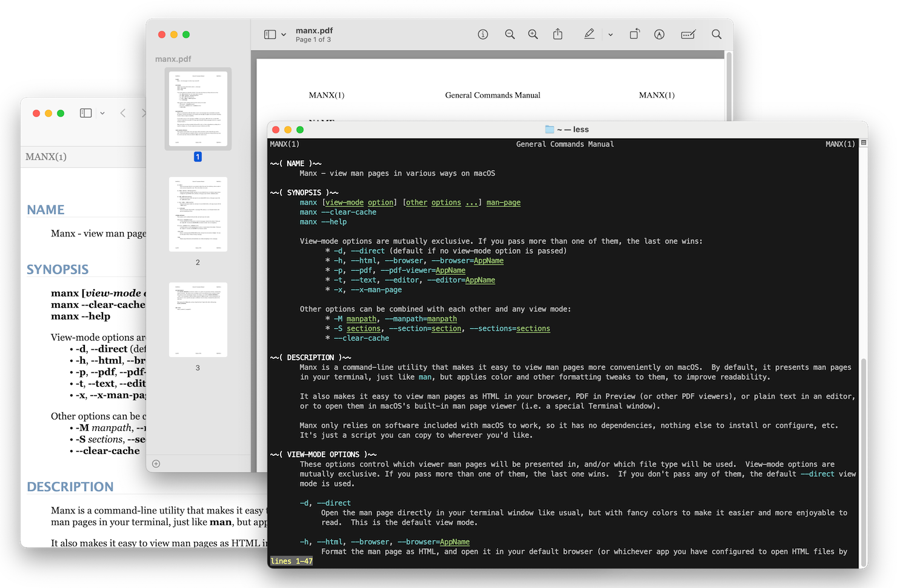Click 'view-mode option' underlined text in Terminal
The height and width of the screenshot is (588, 897).
[360, 202]
